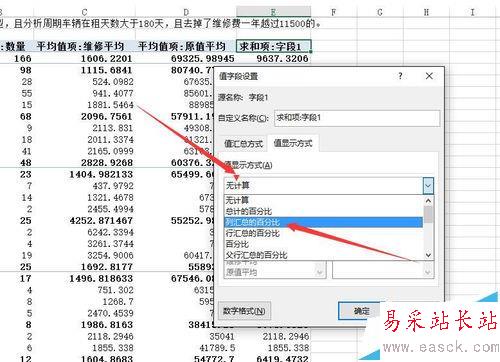Click cell value 6242.3394
The width and height of the screenshot is (500, 362).
click(110, 232)
